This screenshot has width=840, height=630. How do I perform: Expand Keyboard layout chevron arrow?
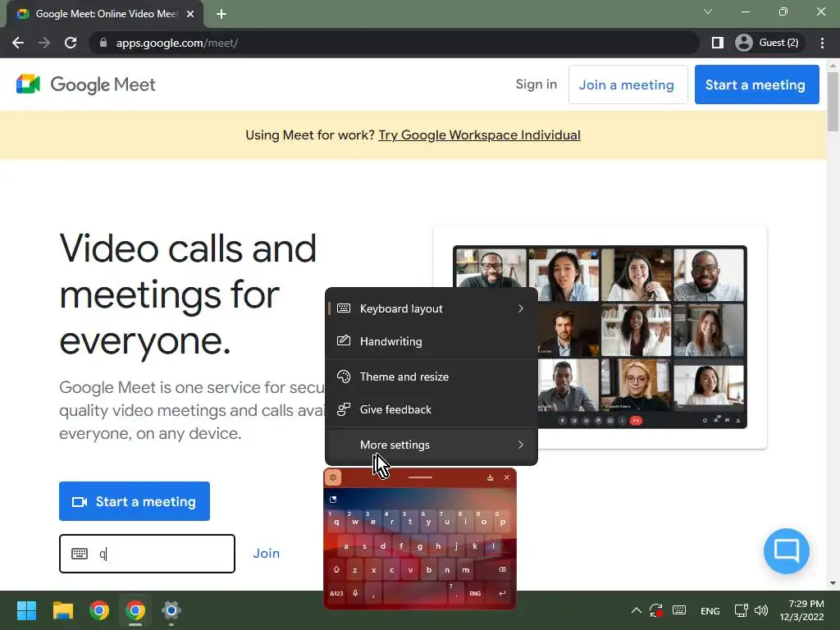pyautogui.click(x=521, y=308)
